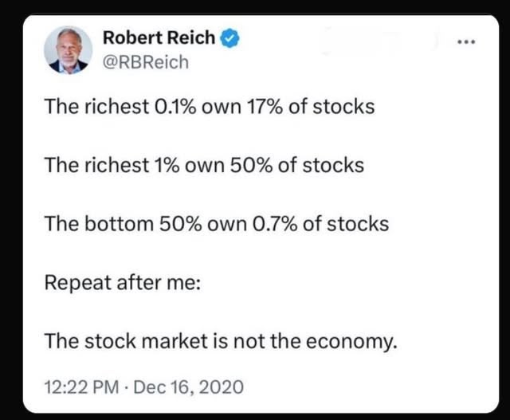The height and width of the screenshot is (420, 510).
Task: Click the word 'bottom' in third line
Action: click(119, 224)
